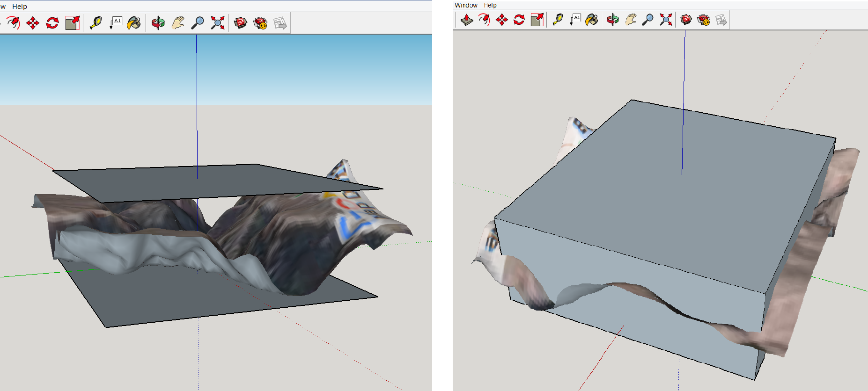Select the Push/Pull tool
Screen dimensions: 868x391
[467, 20]
